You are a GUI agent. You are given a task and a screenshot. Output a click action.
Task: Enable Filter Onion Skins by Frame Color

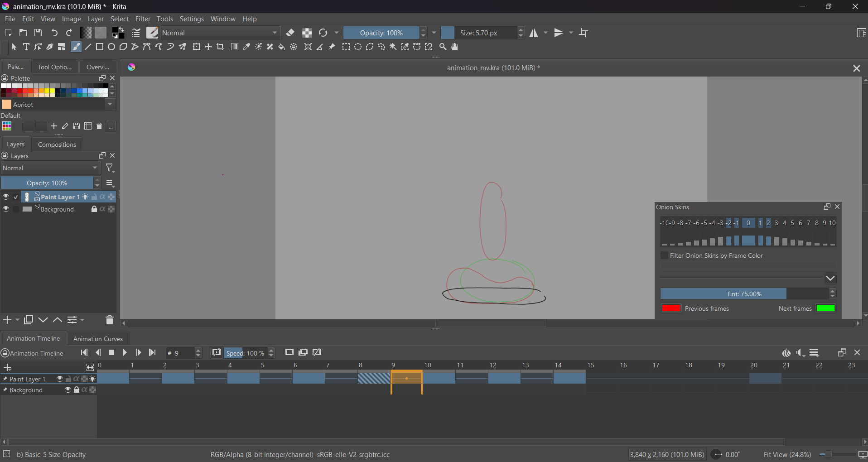665,255
